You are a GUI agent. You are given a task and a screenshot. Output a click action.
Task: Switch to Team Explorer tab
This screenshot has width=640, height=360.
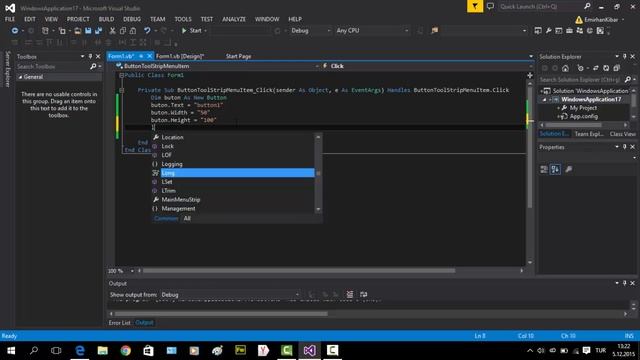pyautogui.click(x=589, y=134)
